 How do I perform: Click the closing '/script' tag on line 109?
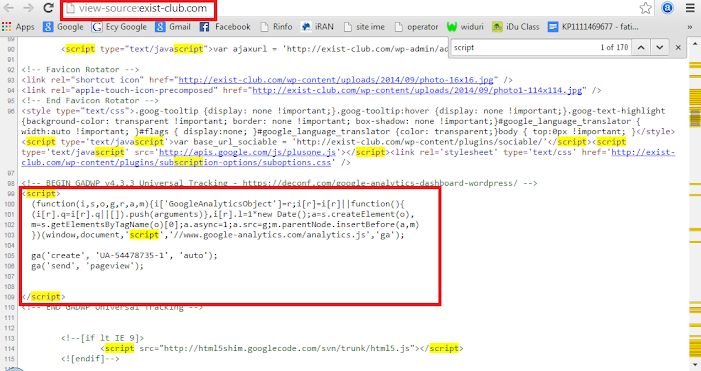click(x=43, y=297)
